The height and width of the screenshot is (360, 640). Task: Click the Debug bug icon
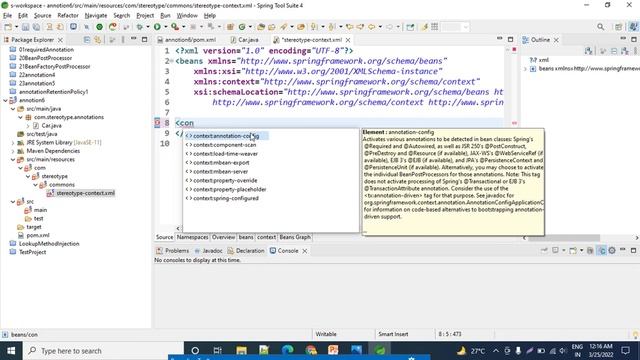(140, 27)
